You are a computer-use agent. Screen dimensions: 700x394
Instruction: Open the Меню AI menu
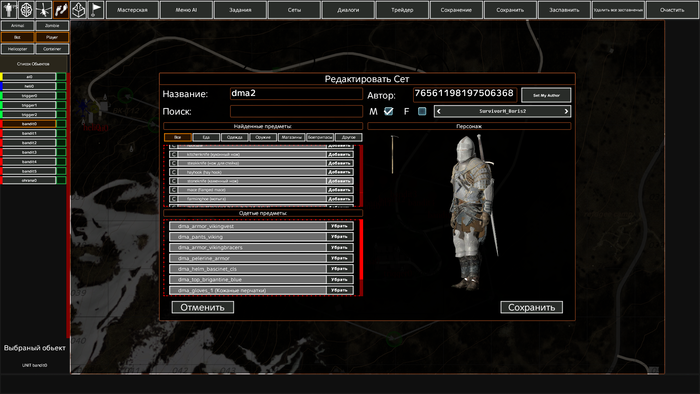(186, 10)
